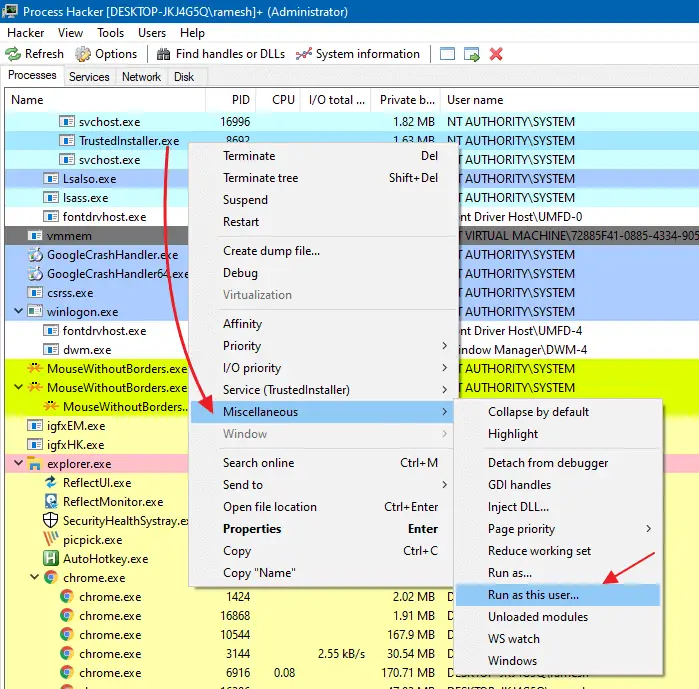699x689 pixels.
Task: Select Suspend from context menu
Action: click(x=324, y=200)
